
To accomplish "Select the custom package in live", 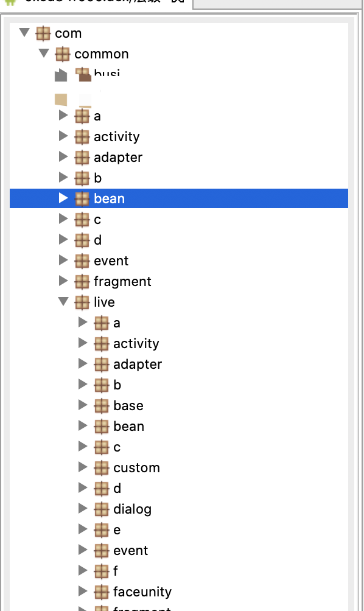I will 137,468.
